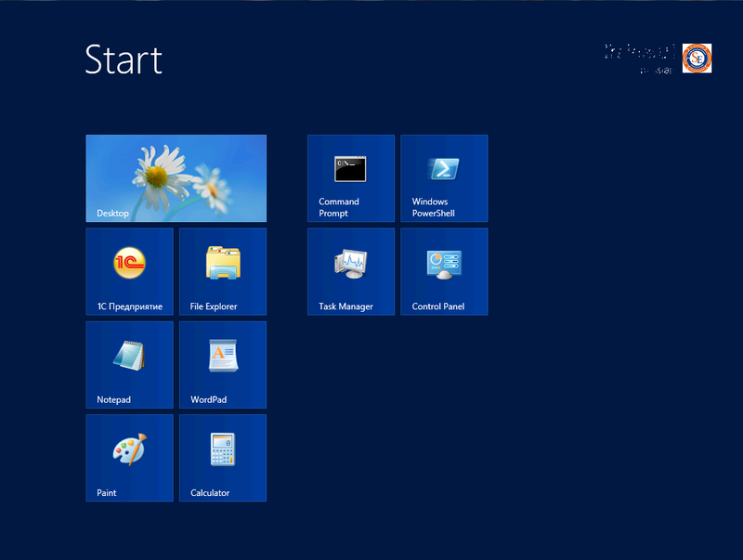
Task: Open the Task Manager tile
Action: click(x=351, y=271)
